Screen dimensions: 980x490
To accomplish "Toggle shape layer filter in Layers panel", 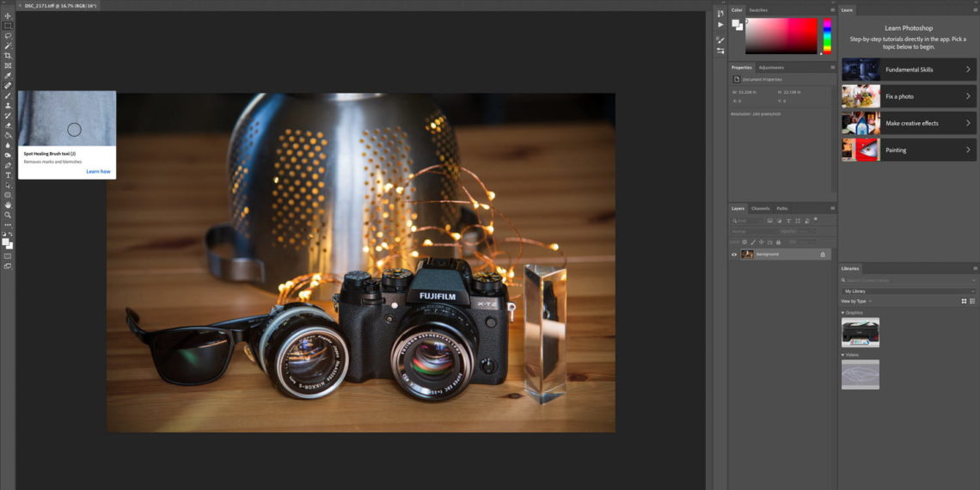I will click(x=798, y=221).
